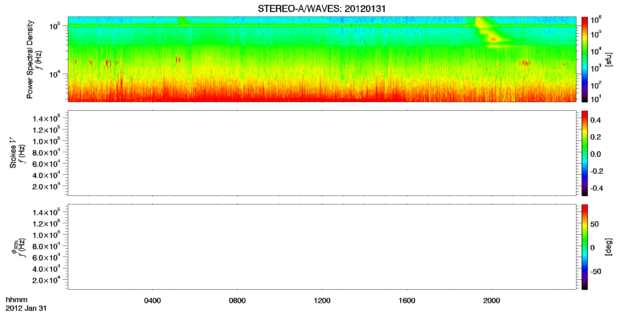Image resolution: width=644 pixels, height=332 pixels.
Task: Click the Power Spectral Density spectrogram panel
Action: [x=322, y=59]
